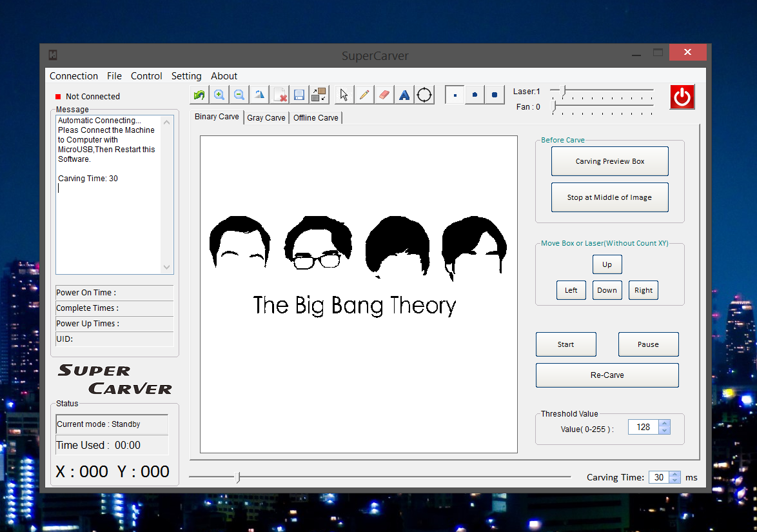
Task: Click the zoom out magnifier icon
Action: 239,95
